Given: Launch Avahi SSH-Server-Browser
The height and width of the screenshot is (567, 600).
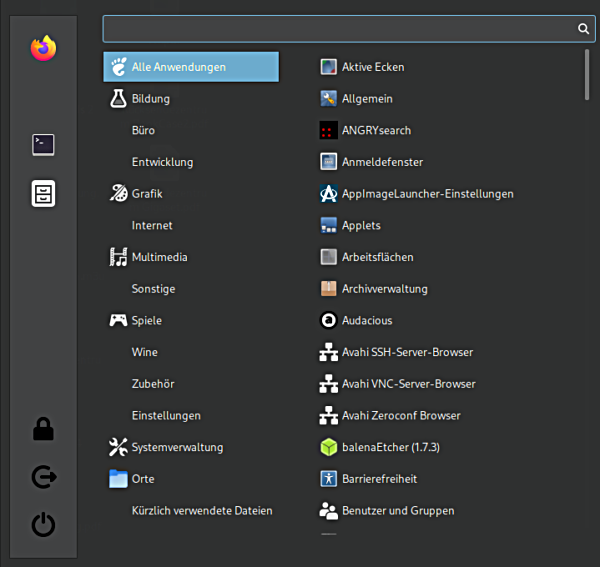Looking at the screenshot, I should [x=406, y=352].
